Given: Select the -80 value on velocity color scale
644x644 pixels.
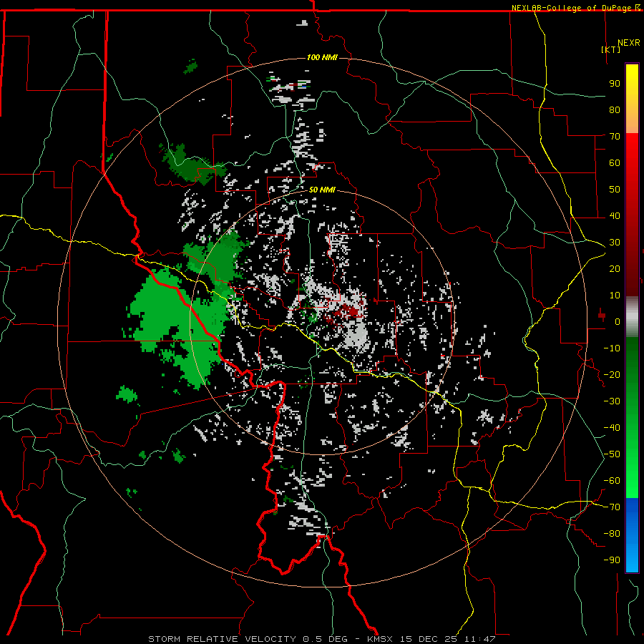Looking at the screenshot, I should 612,534.
